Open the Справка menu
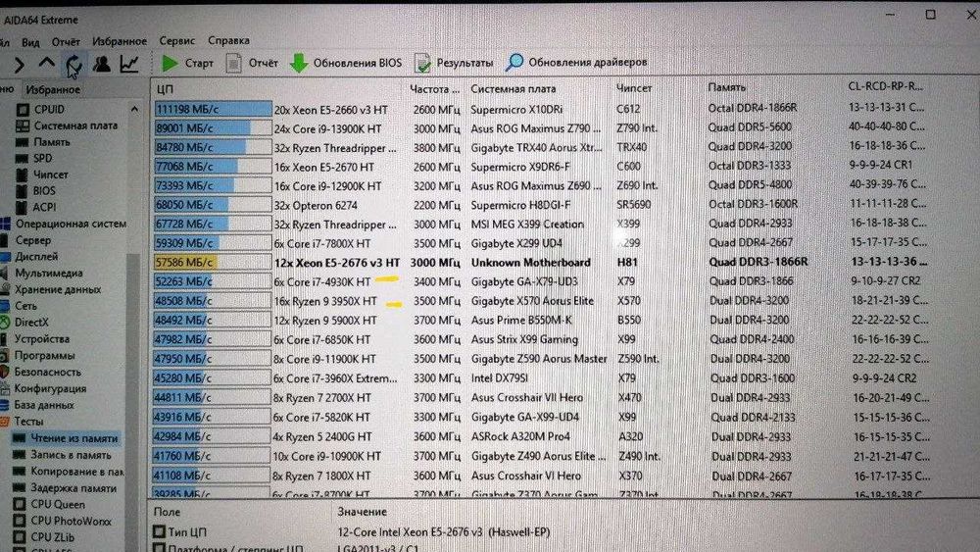This screenshot has width=980, height=552. click(228, 40)
